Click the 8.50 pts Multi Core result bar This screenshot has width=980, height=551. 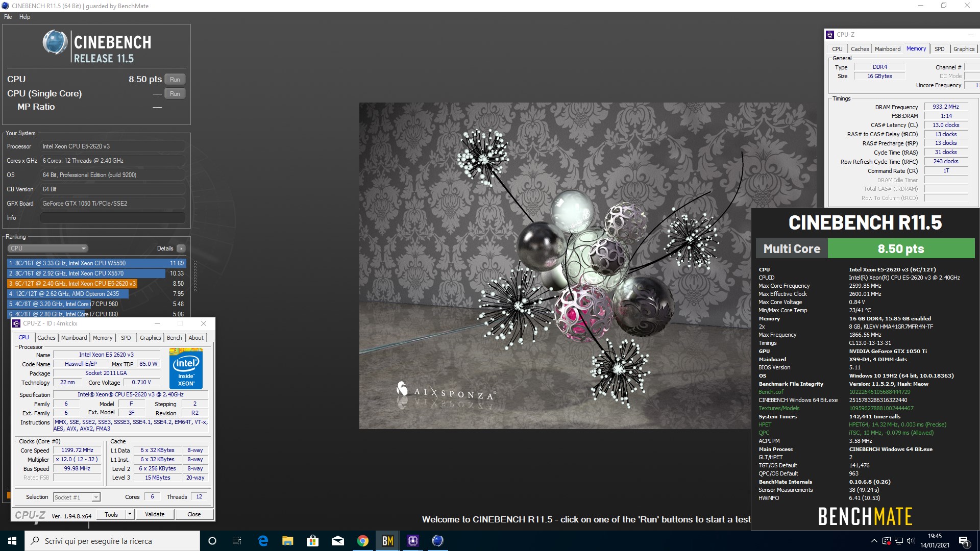click(901, 249)
